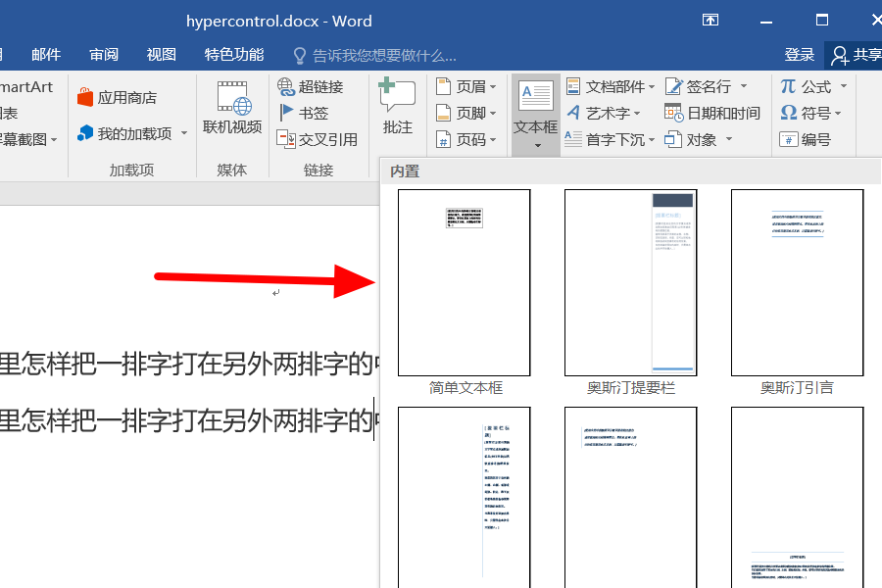Insert 编号 number
The width and height of the screenshot is (882, 588).
click(806, 139)
